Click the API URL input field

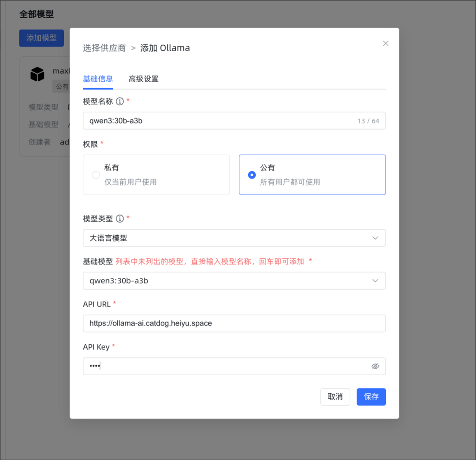(x=234, y=323)
